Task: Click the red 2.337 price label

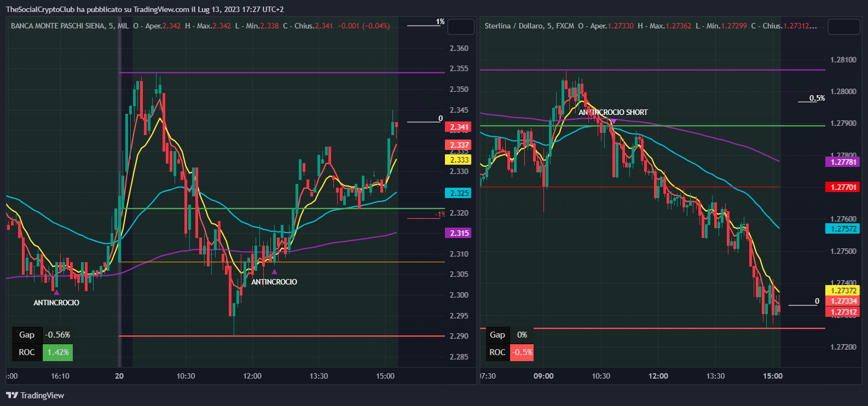Action: click(x=459, y=145)
